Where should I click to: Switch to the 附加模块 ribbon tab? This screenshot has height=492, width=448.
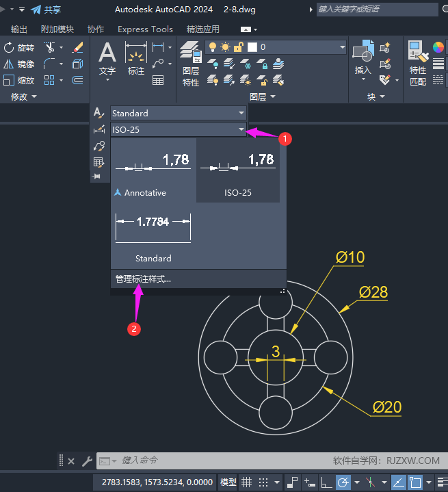click(x=57, y=29)
